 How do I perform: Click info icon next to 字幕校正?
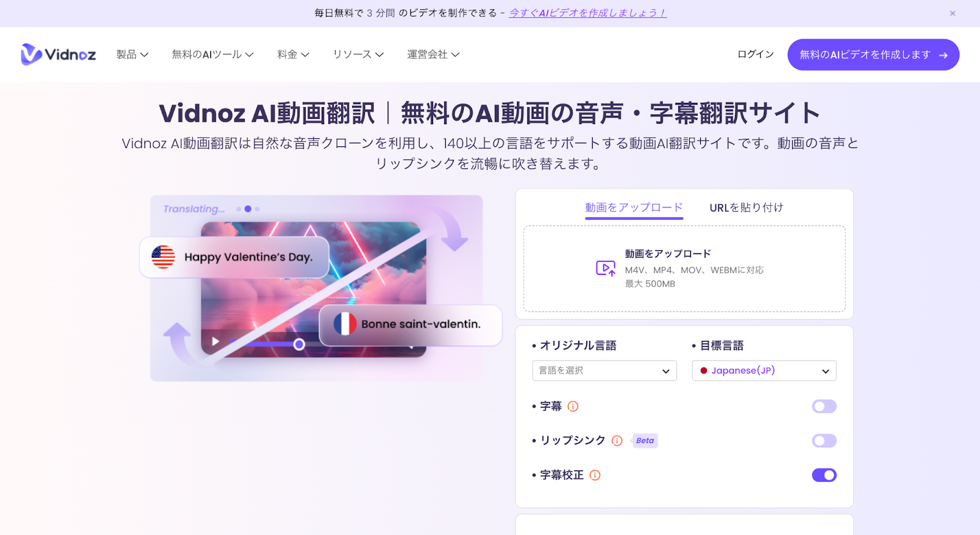click(x=595, y=475)
